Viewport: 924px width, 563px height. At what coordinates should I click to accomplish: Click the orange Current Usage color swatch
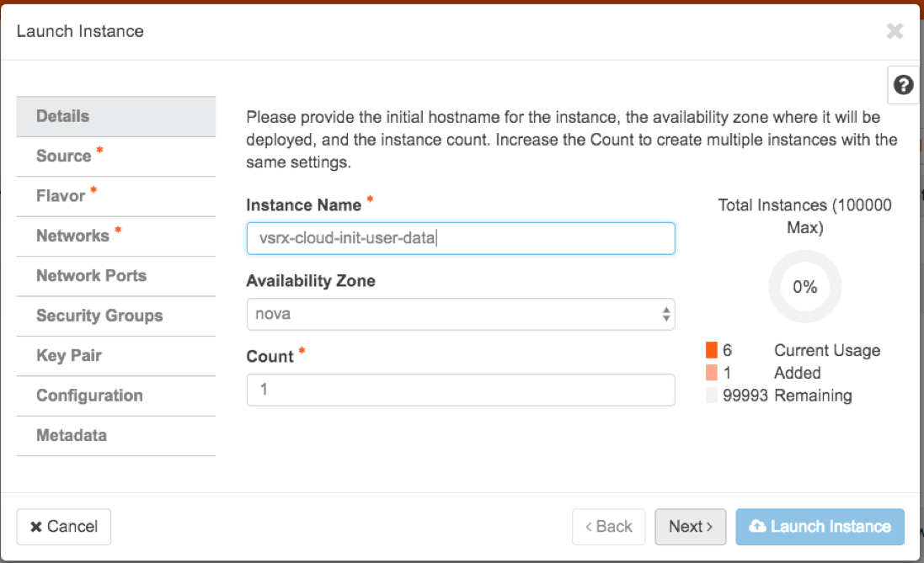click(x=712, y=350)
